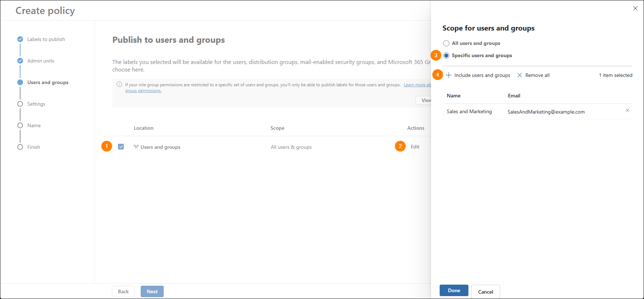Viewport: 644px width, 299px height.
Task: Click the Done button
Action: (x=454, y=290)
